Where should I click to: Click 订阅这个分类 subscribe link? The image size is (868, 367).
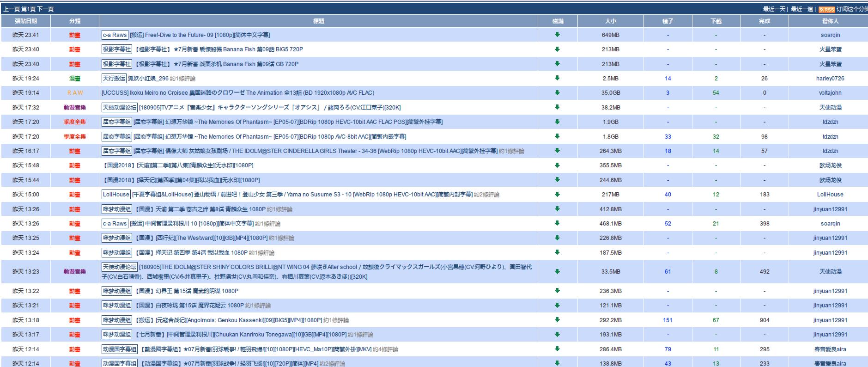click(852, 9)
